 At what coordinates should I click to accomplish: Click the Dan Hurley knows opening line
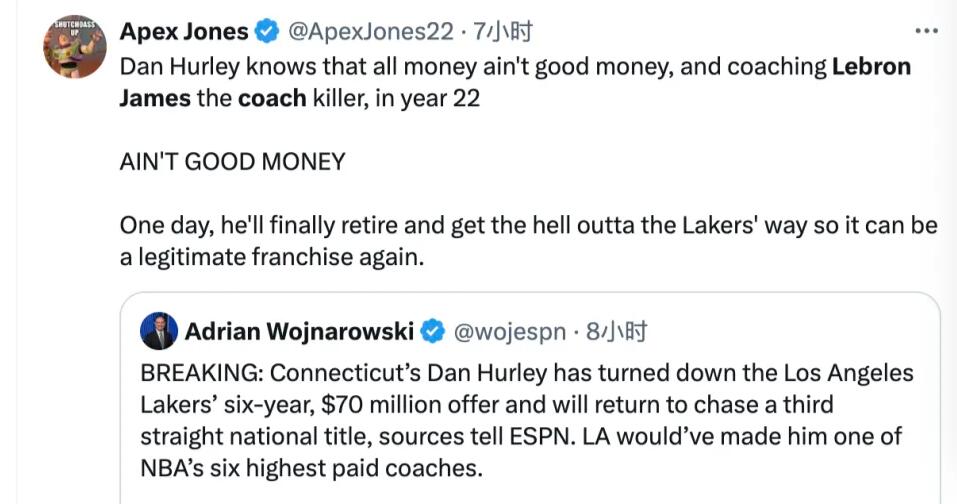[x=515, y=66]
